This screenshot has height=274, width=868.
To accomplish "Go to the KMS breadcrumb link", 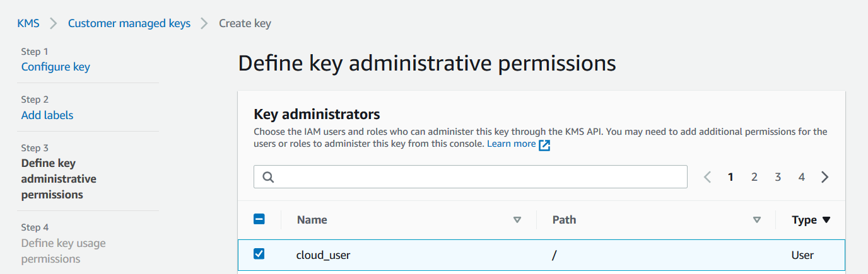I will 28,23.
